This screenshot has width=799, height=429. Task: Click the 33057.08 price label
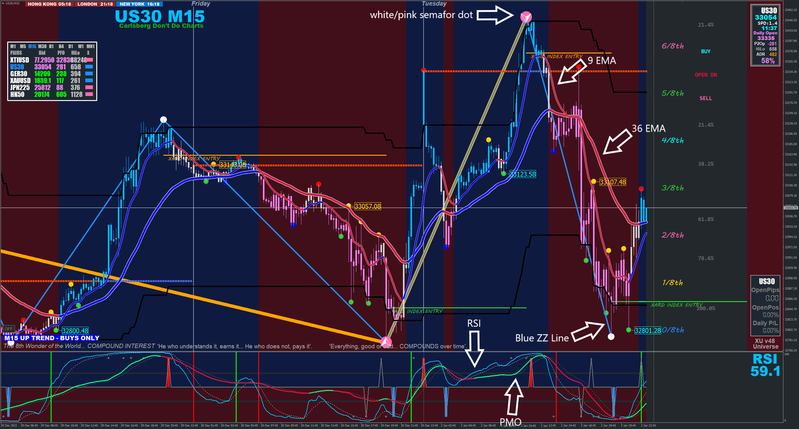click(367, 206)
